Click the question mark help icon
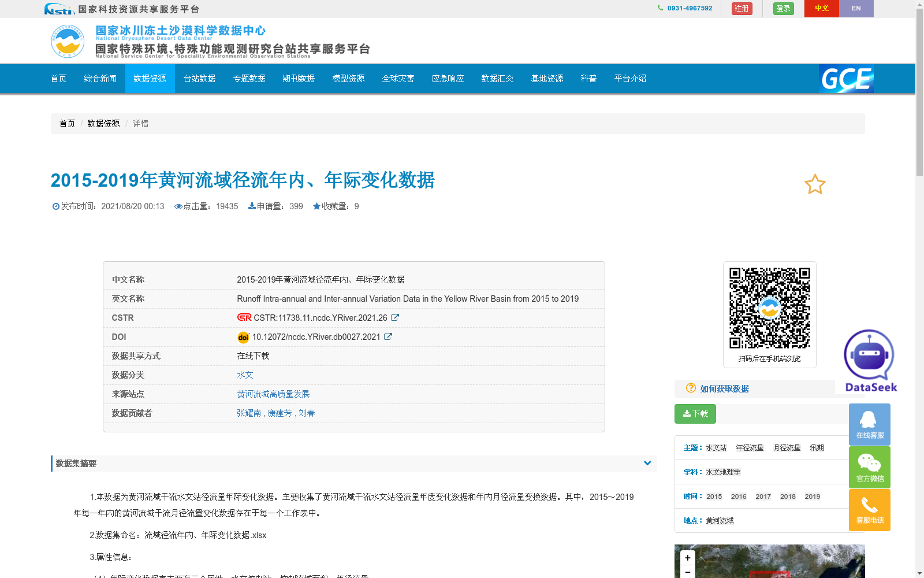The height and width of the screenshot is (578, 924). click(x=691, y=388)
